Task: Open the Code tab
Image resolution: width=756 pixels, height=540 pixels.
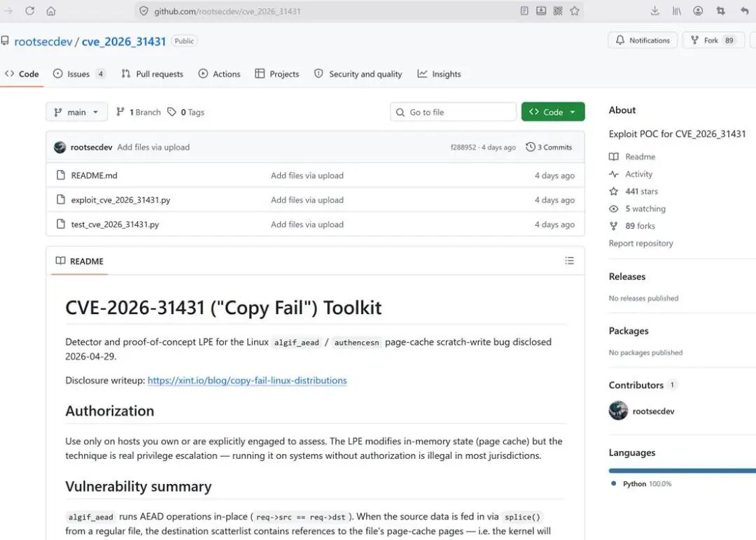Action: coord(22,73)
